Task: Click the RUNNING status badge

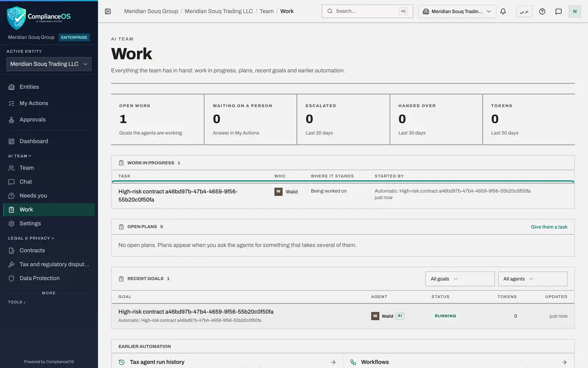Action: click(446, 316)
